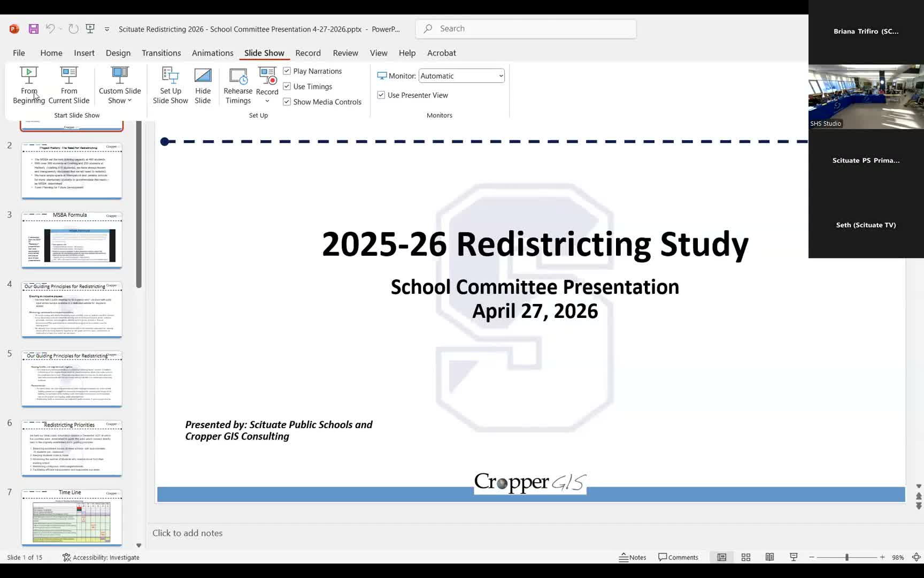Click Start From Beginning in quick access toolbar
This screenshot has width=924, height=578.
click(x=90, y=29)
